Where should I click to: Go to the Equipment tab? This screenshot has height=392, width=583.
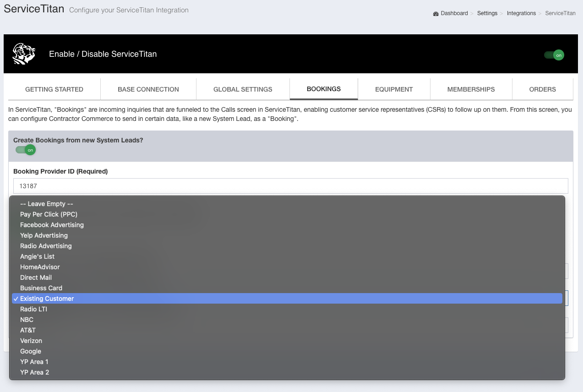(394, 89)
